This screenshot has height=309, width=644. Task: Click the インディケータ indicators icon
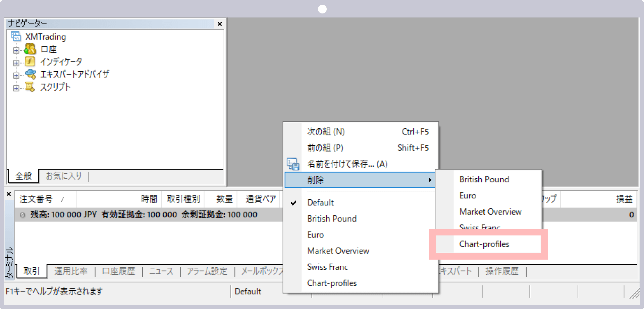click(30, 62)
